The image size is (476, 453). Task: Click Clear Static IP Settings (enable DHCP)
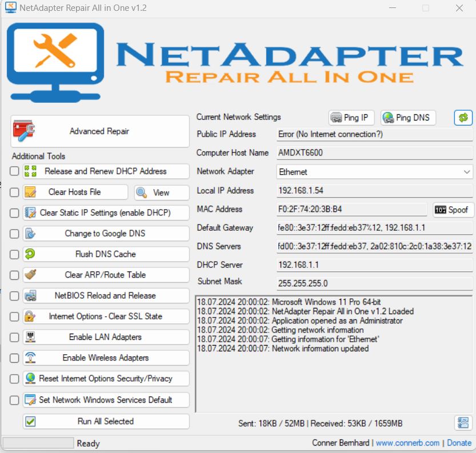pos(106,213)
